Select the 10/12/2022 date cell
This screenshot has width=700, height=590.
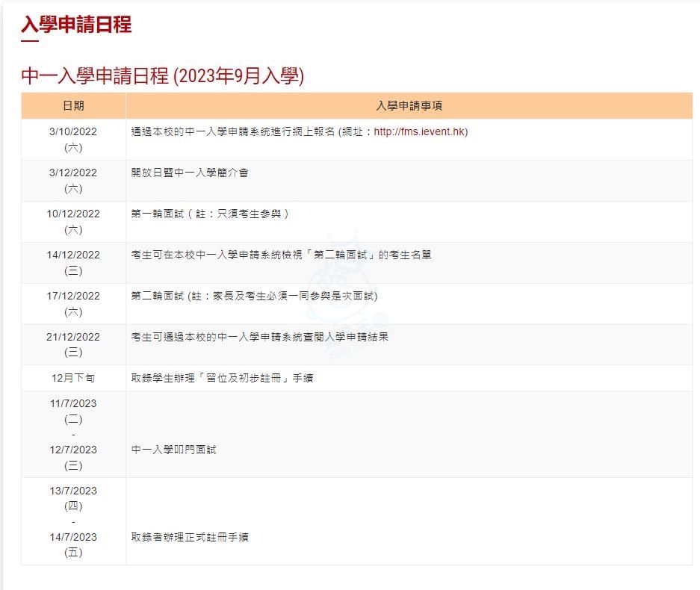pyautogui.click(x=73, y=214)
